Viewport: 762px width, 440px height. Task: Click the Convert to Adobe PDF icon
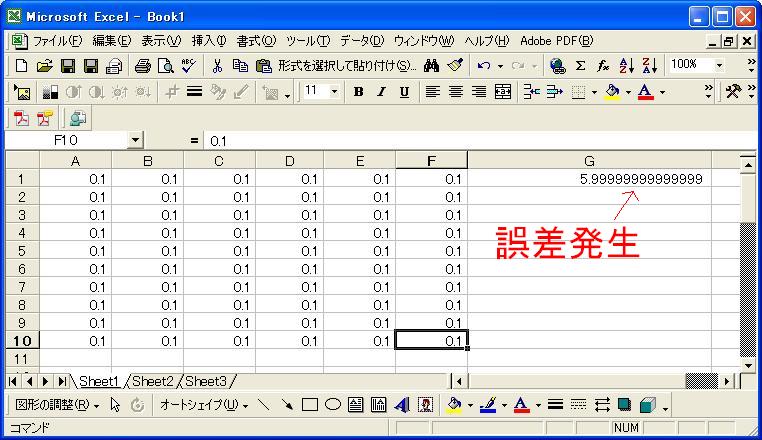(21, 118)
